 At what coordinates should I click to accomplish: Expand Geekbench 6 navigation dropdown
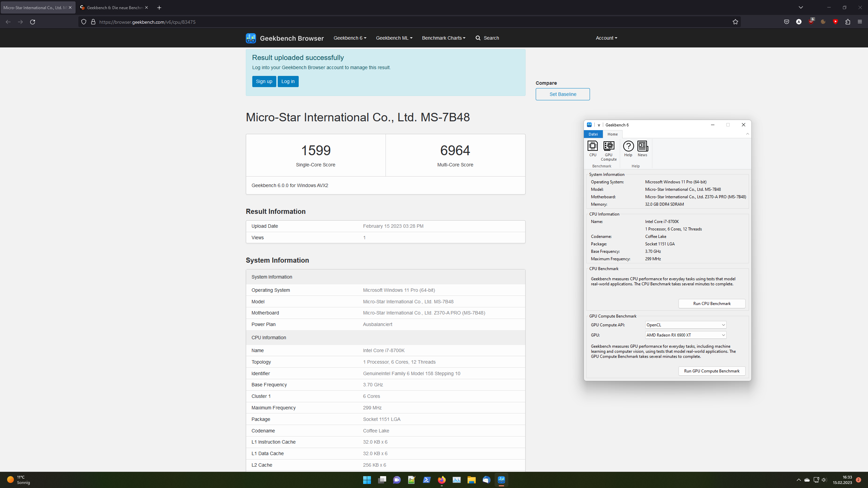(x=350, y=38)
